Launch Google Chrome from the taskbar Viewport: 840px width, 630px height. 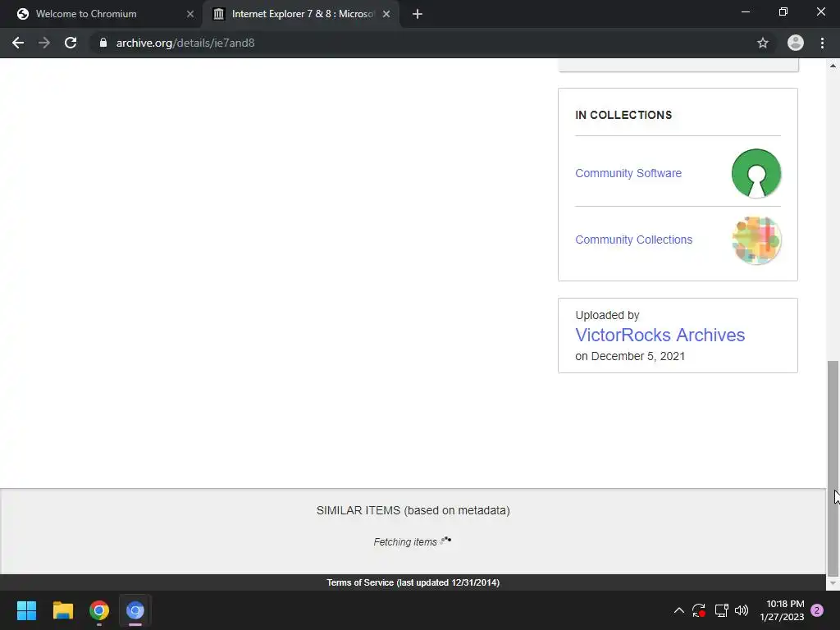(99, 610)
